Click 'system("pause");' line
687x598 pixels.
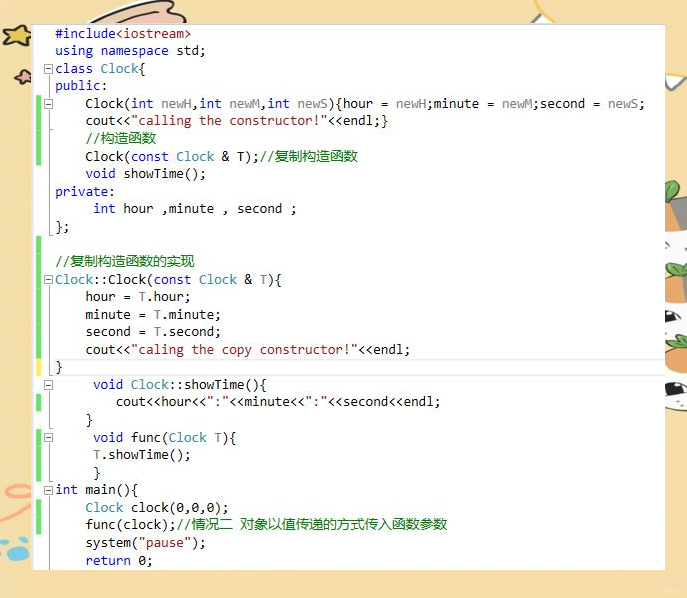(x=145, y=543)
